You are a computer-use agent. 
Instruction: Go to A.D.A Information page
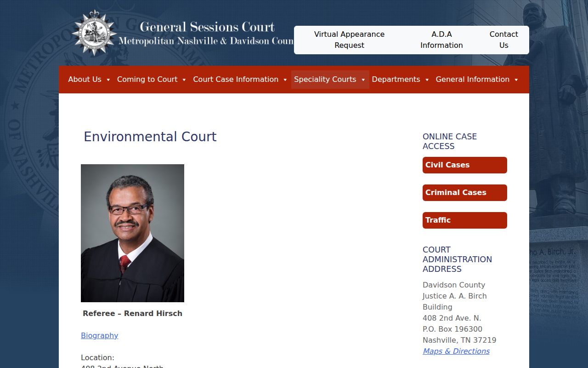coord(441,40)
